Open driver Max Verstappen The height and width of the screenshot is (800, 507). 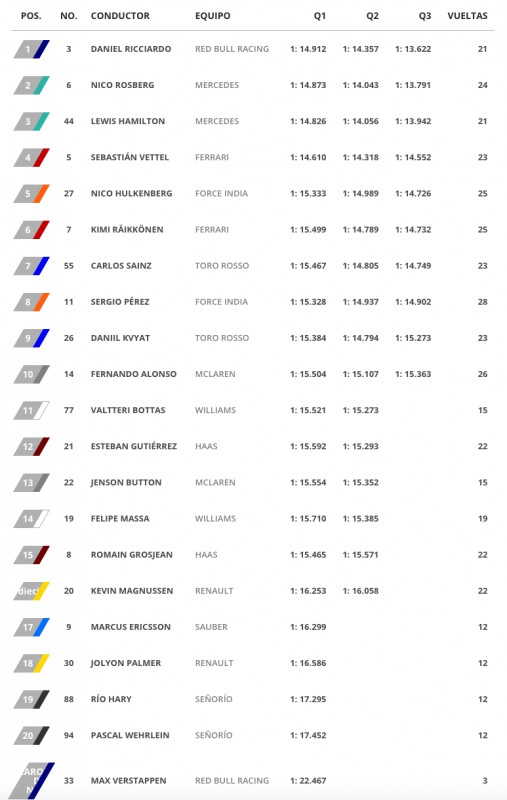(129, 781)
